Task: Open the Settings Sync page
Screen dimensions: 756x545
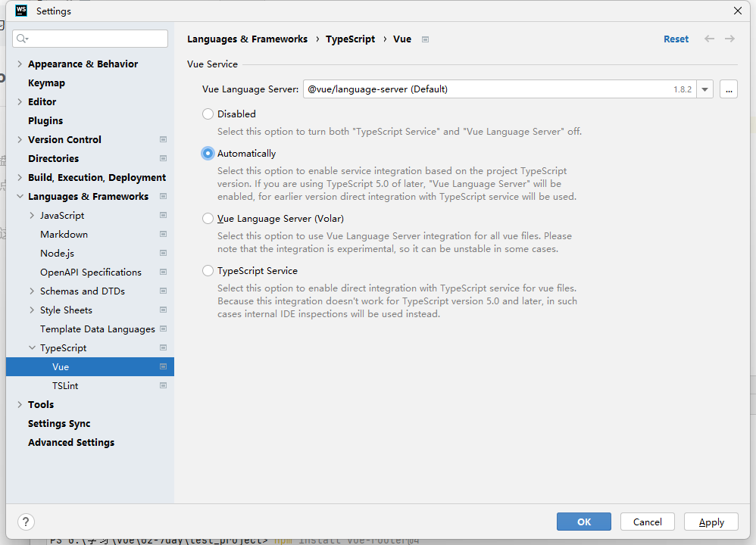Action: (x=59, y=424)
